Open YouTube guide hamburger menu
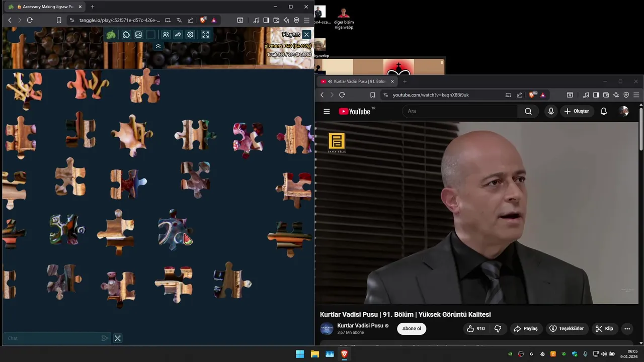This screenshot has width=644, height=362. click(327, 111)
